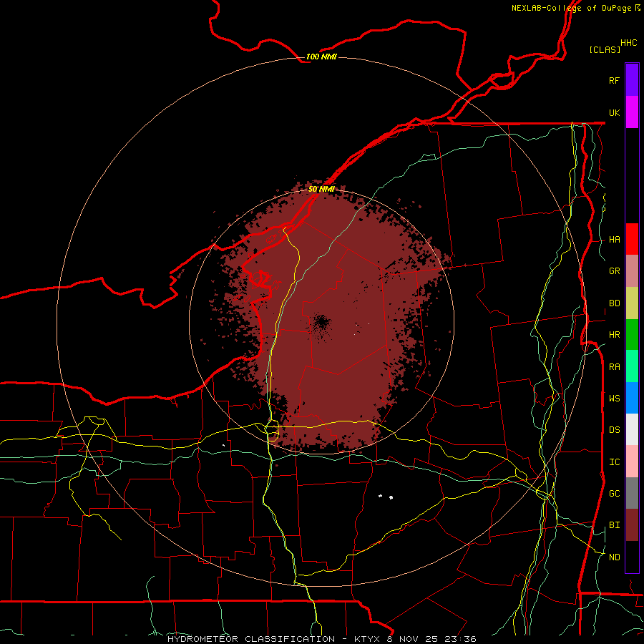Click the '50 NMI' range ring label
The width and height of the screenshot is (644, 644).
pyautogui.click(x=321, y=189)
